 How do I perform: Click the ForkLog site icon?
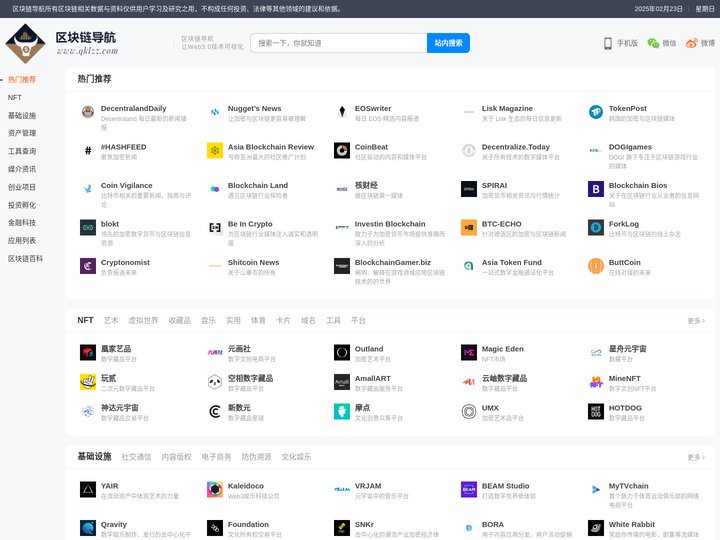(596, 227)
